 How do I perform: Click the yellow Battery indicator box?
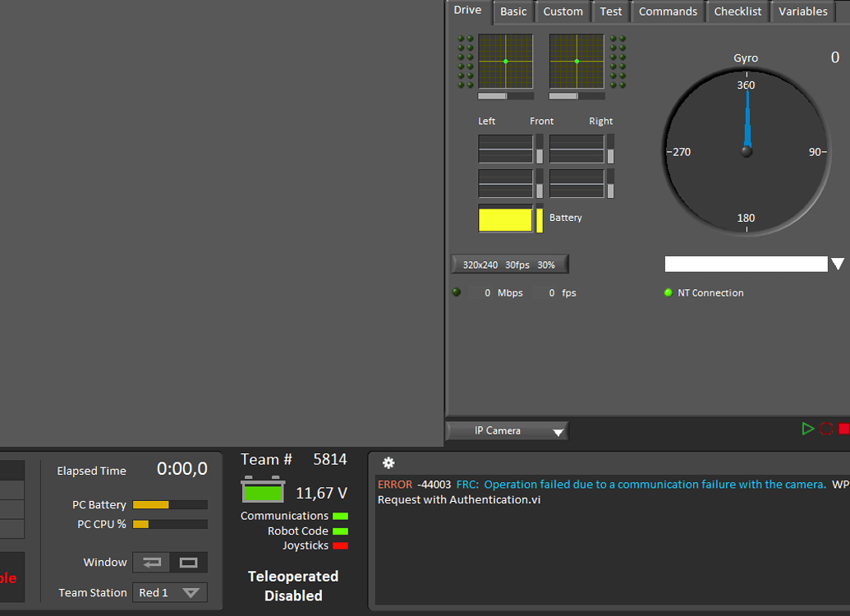point(505,219)
